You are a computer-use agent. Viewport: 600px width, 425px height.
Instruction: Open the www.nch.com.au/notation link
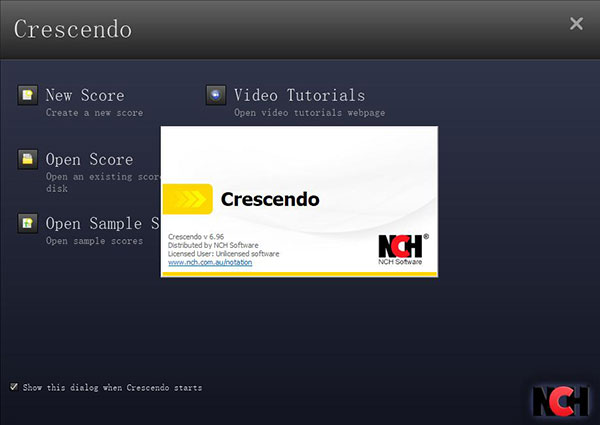click(x=210, y=262)
